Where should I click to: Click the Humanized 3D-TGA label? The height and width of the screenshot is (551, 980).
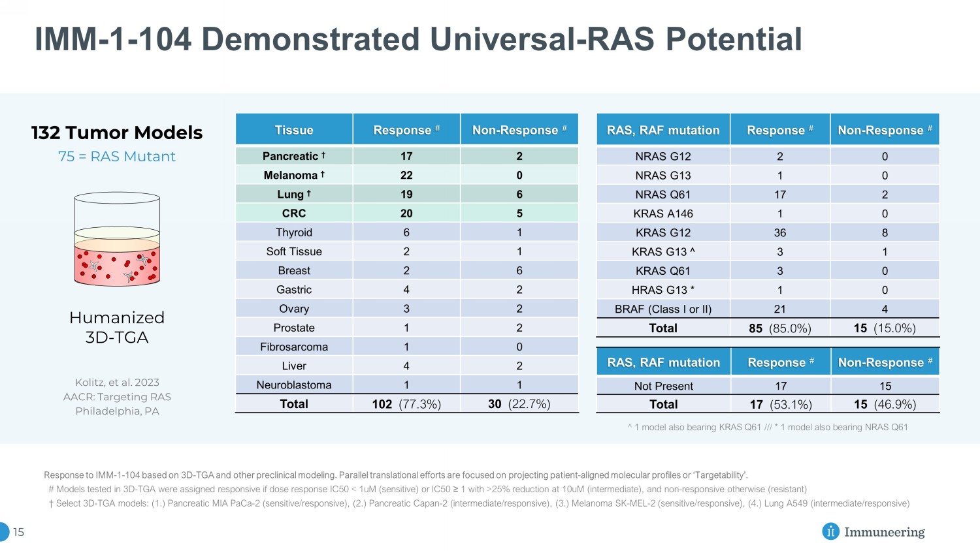click(x=117, y=327)
